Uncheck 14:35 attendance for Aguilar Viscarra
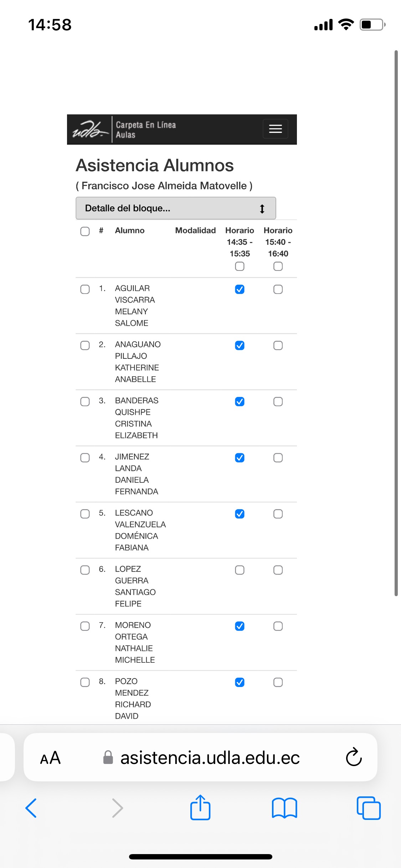401x868 pixels. [x=240, y=289]
